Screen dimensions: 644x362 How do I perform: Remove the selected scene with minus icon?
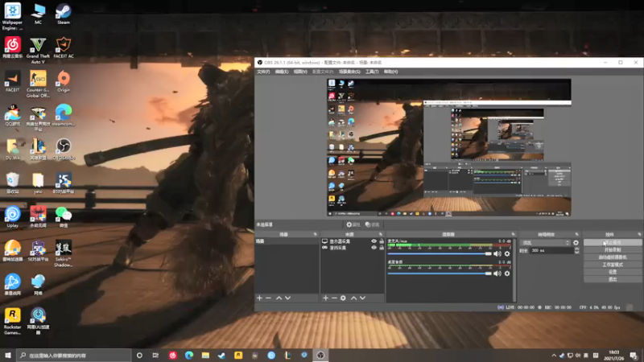pos(268,298)
